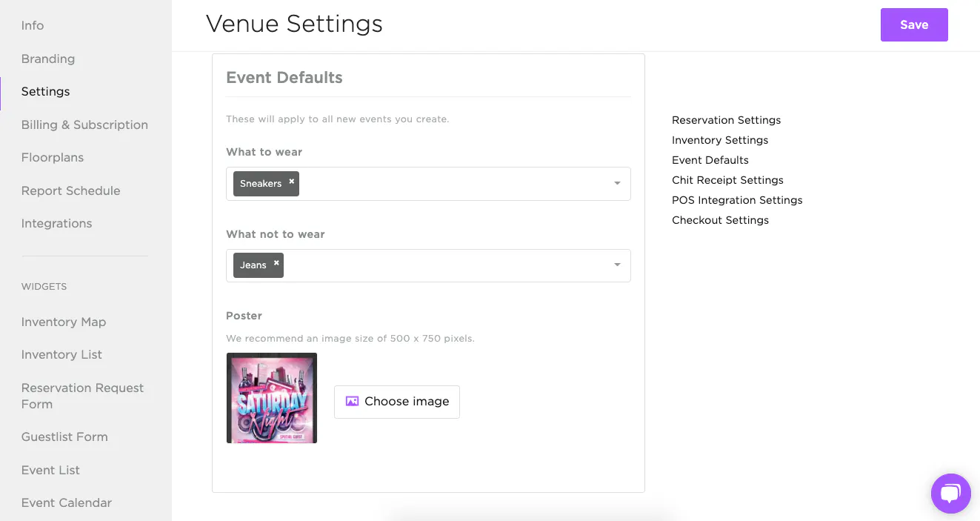Go to Branding in the sidebar
The height and width of the screenshot is (521, 980).
point(48,59)
